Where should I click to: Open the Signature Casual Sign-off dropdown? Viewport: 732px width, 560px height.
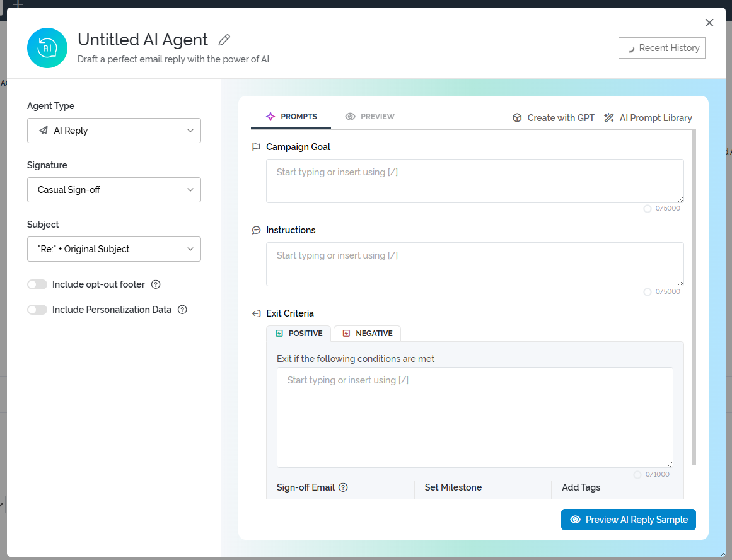click(x=114, y=190)
